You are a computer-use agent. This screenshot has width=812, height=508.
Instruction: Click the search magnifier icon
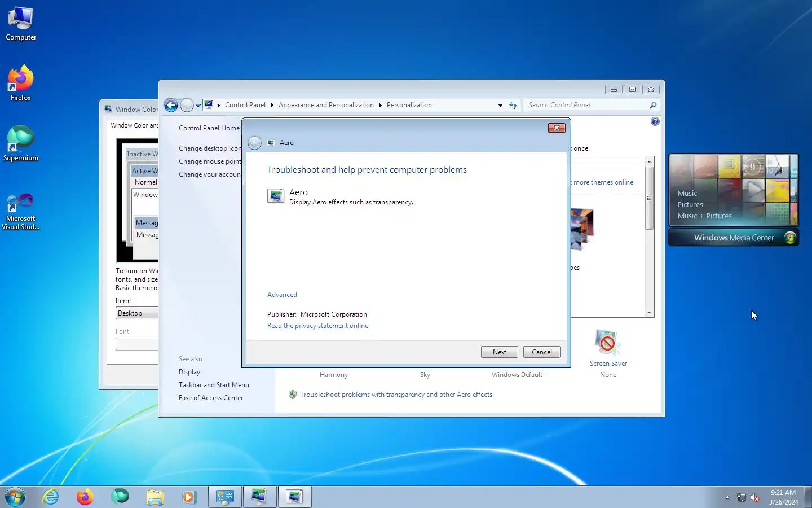coord(653,105)
